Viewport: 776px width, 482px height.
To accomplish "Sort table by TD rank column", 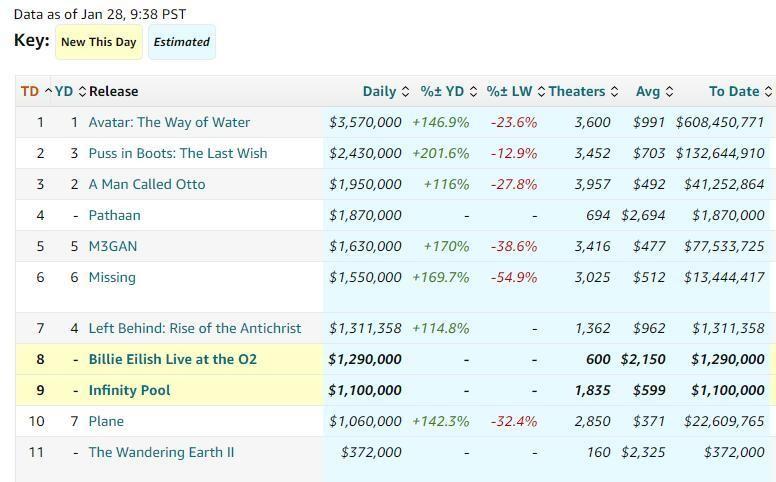I will pos(30,91).
